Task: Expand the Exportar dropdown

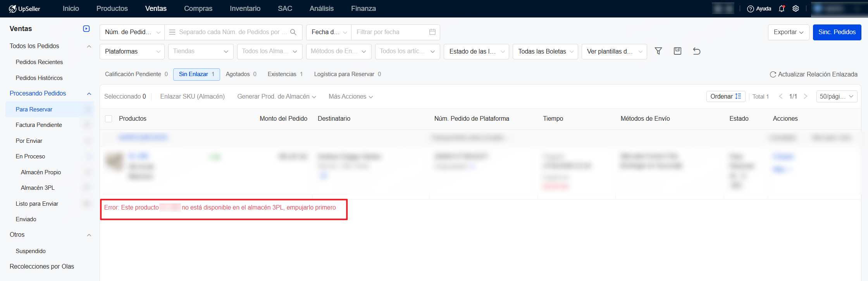Action: (788, 32)
